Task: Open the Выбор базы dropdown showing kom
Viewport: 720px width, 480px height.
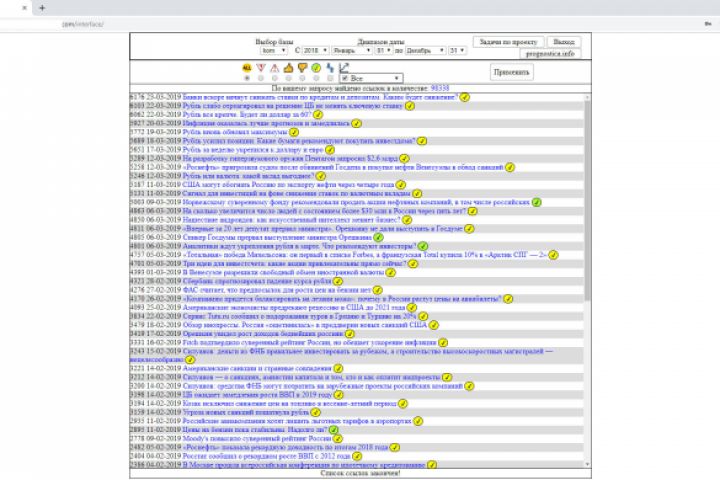Action: pos(274,51)
